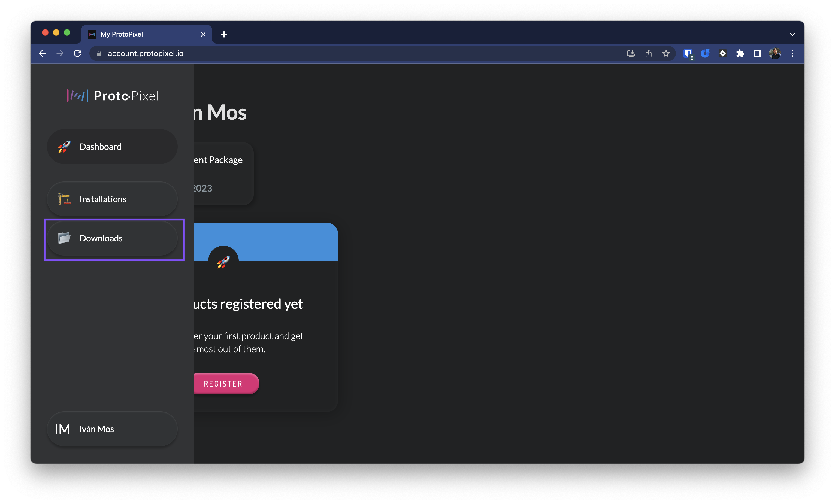Reload the page with the refresh icon

[x=78, y=53]
